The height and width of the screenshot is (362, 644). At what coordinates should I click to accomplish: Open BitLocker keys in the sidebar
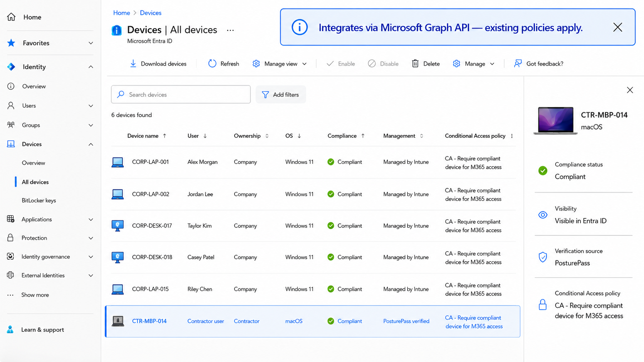pyautogui.click(x=39, y=200)
